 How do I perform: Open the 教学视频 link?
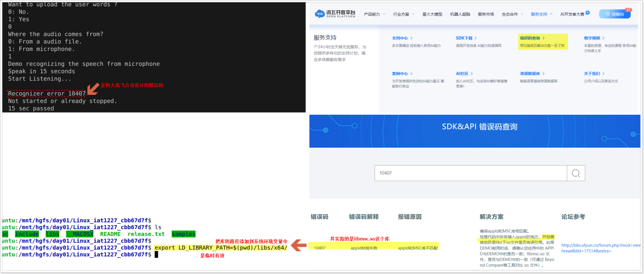tap(594, 38)
